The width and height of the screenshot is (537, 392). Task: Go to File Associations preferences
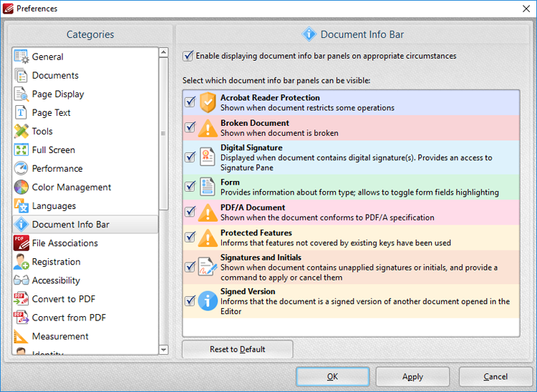coord(85,243)
